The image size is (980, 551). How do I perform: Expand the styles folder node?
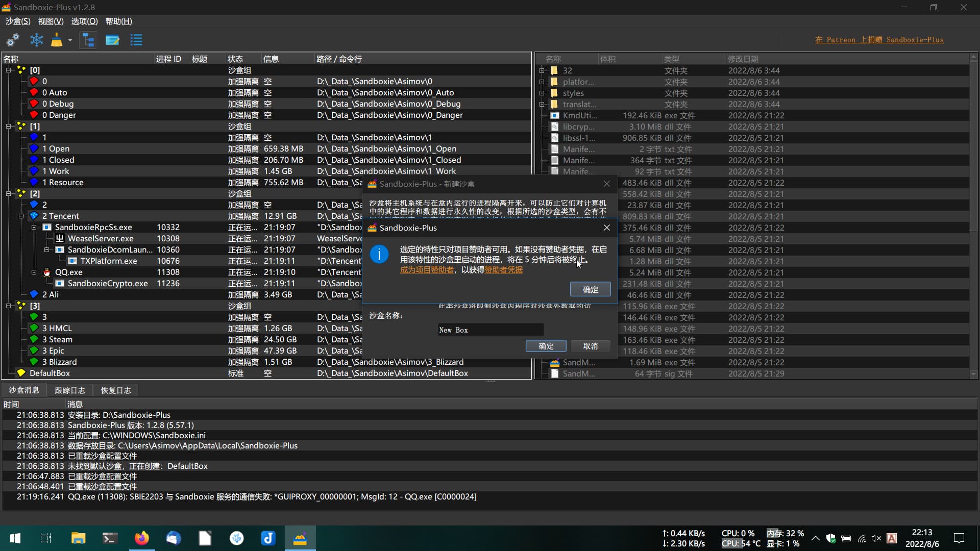tap(542, 93)
